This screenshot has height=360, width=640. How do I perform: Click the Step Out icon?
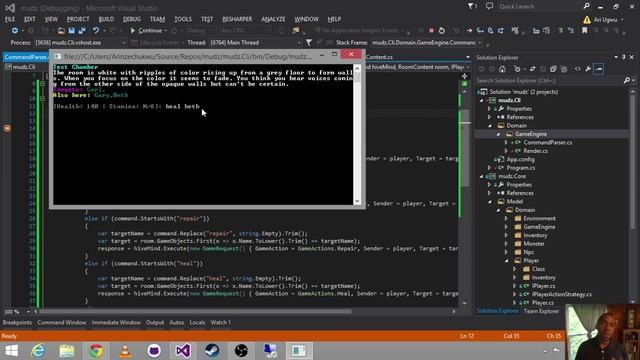501,31
